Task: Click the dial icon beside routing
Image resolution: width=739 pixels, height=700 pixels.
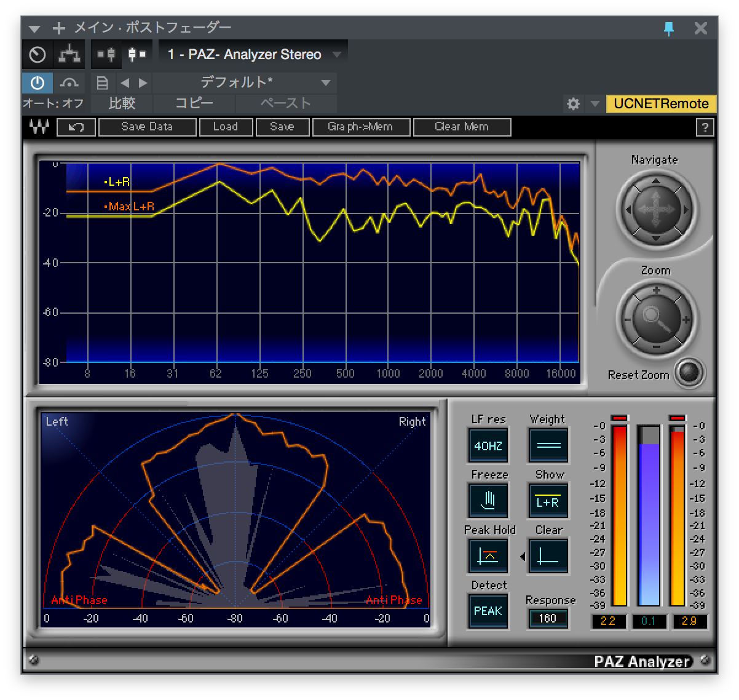Action: click(x=38, y=55)
